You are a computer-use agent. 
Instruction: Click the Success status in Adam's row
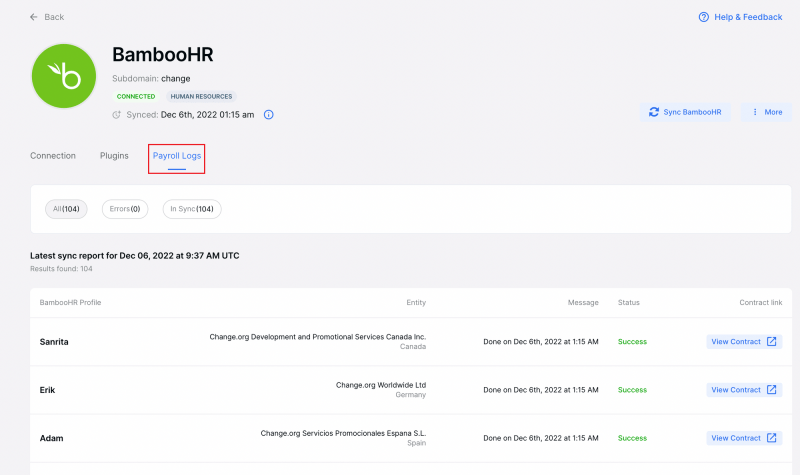coord(632,438)
